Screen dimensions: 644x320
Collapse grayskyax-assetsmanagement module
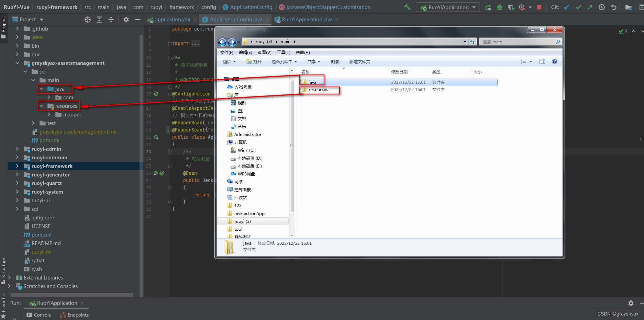[17, 63]
